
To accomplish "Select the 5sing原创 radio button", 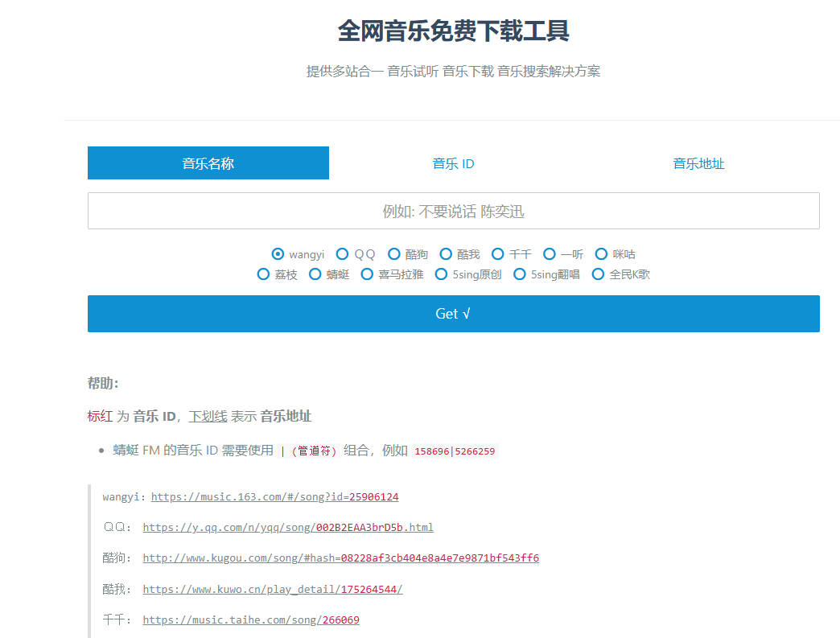I will [441, 274].
